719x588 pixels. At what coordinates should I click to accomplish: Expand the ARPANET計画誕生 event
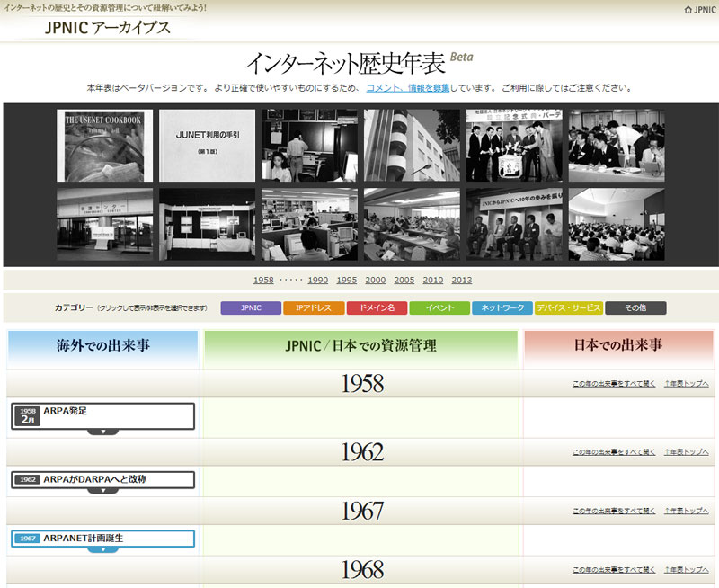(102, 538)
